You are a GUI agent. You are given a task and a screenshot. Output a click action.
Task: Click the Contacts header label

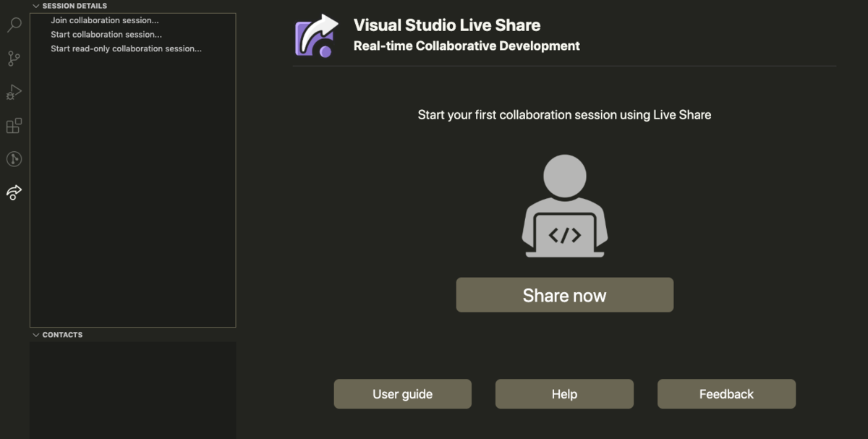click(62, 335)
